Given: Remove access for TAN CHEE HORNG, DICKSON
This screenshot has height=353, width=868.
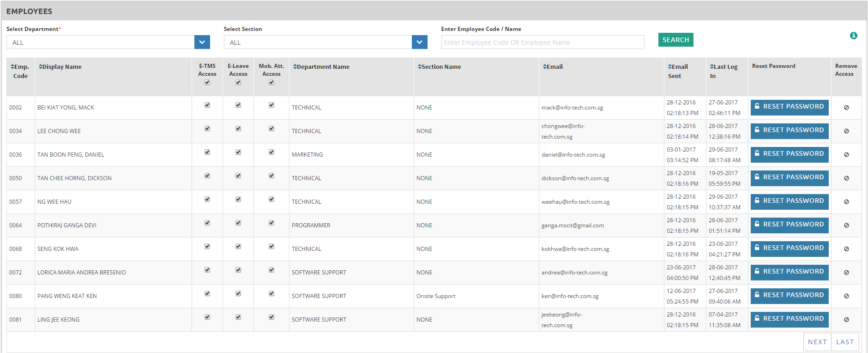Looking at the screenshot, I should pos(846,178).
